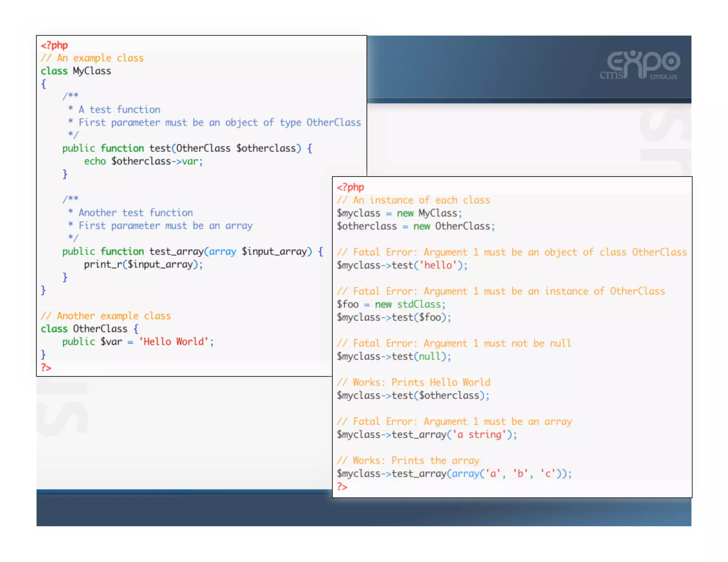Click the echo $otherclass->var line

143,161
